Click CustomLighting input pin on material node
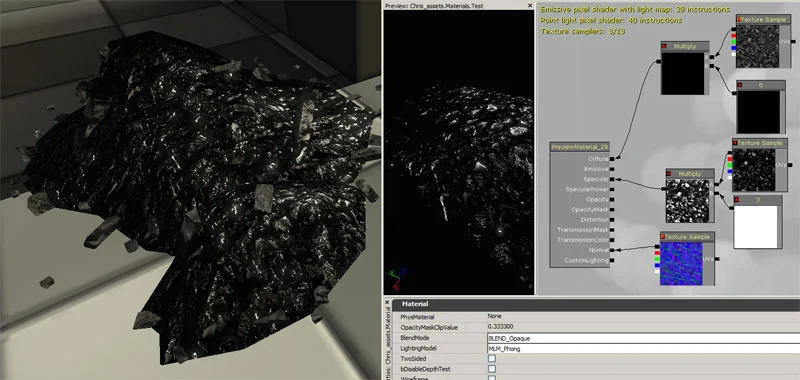Screen dimensions: 800x380 tap(612, 261)
